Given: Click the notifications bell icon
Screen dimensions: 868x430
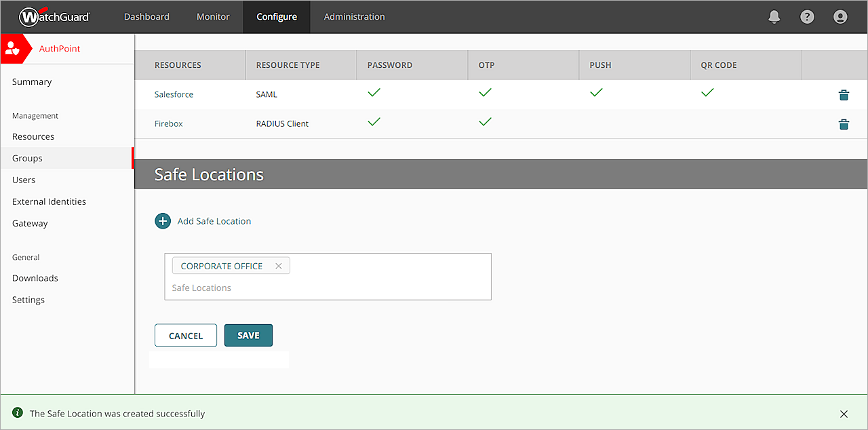Looking at the screenshot, I should point(774,17).
